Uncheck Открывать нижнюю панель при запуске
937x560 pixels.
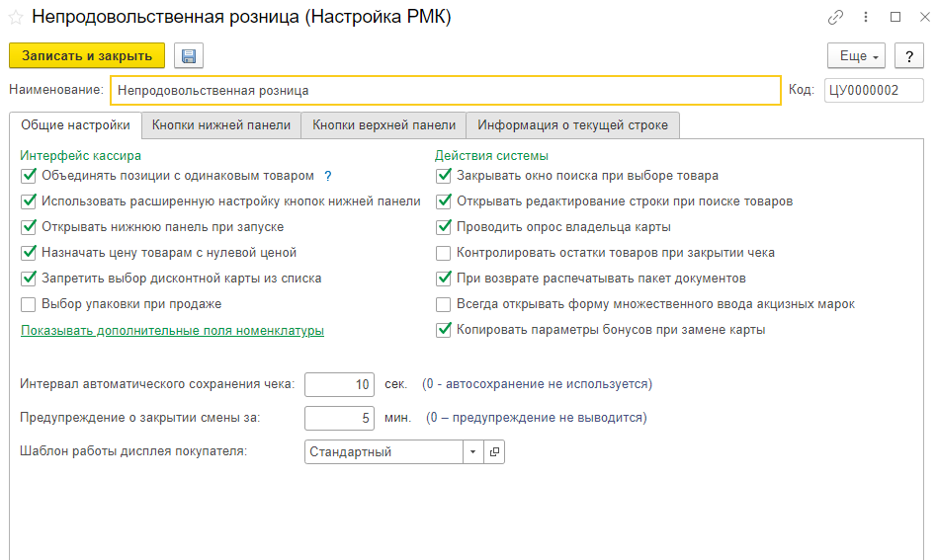pyautogui.click(x=28, y=227)
